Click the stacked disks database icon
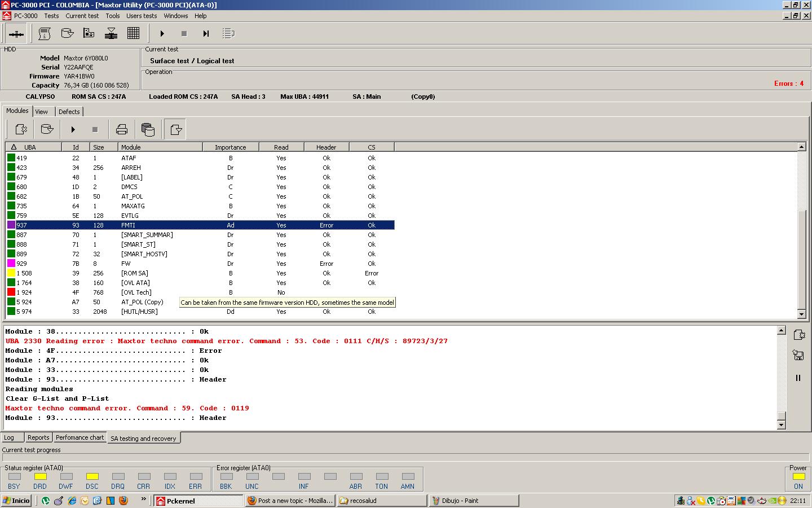 point(148,129)
